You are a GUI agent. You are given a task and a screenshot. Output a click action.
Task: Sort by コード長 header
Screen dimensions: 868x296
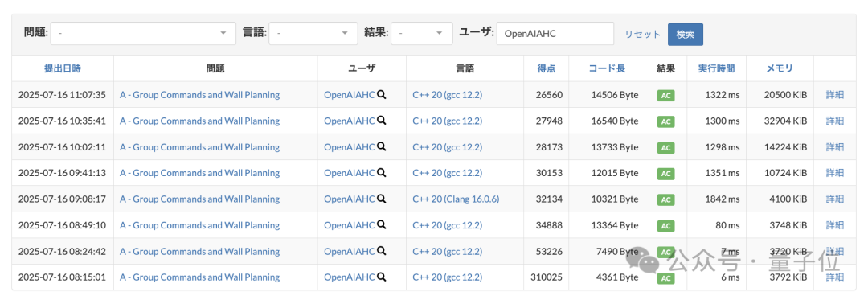coord(608,68)
